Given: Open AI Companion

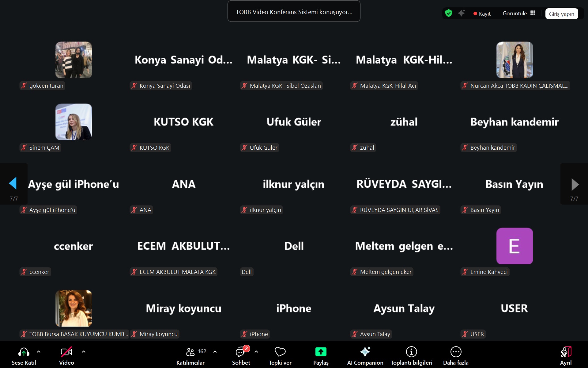Looking at the screenshot, I should click(x=365, y=356).
